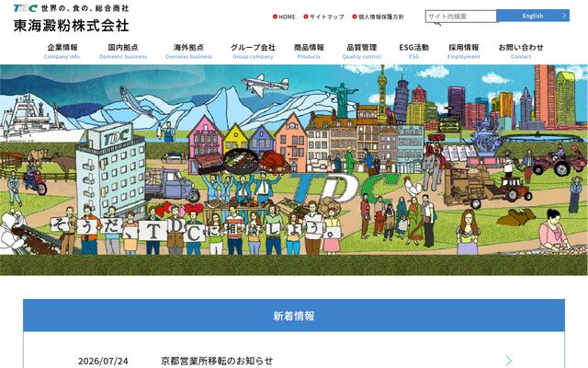Open the 国内拠点 Domestic business menu
The image size is (588, 368).
click(123, 52)
